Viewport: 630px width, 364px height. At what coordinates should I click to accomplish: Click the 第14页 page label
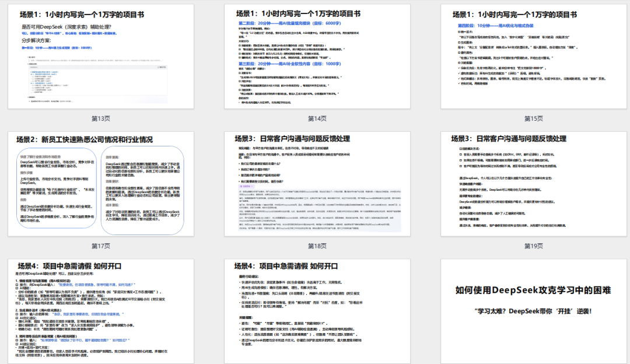pyautogui.click(x=317, y=118)
